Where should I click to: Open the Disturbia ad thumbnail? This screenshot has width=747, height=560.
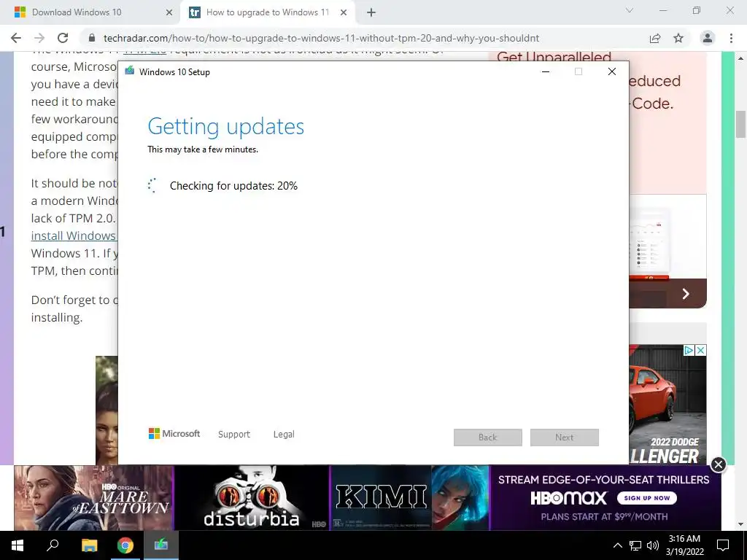click(252, 497)
